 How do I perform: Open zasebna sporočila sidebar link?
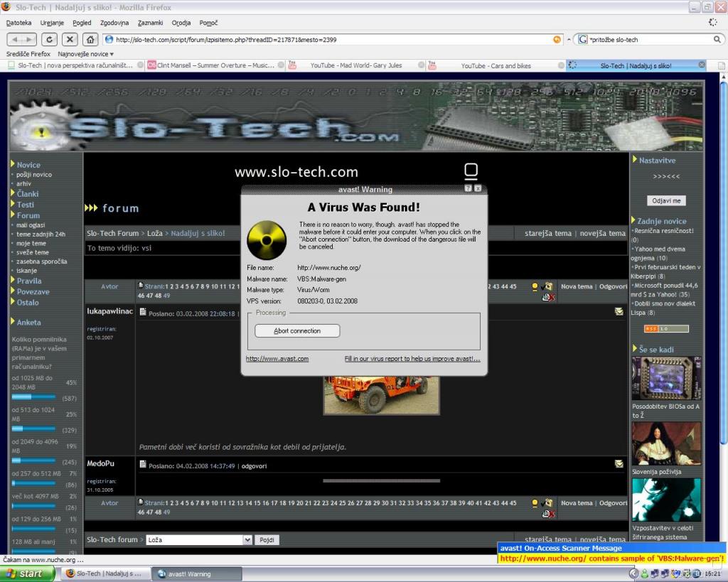(x=41, y=262)
